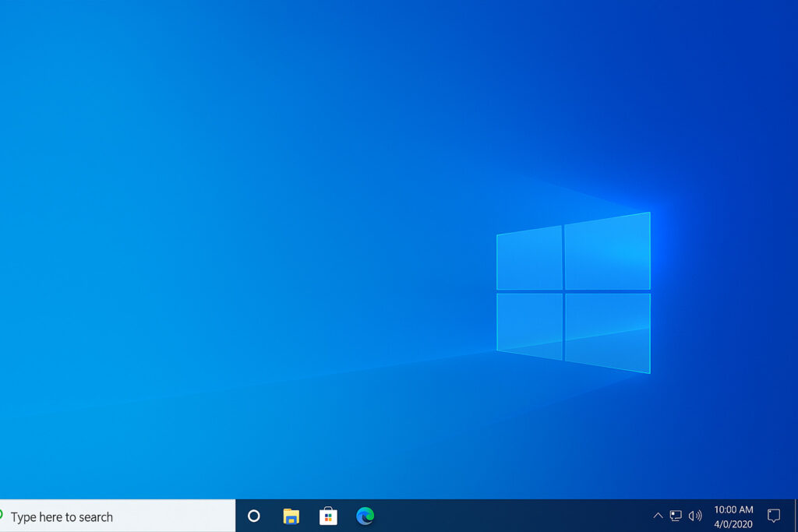Viewport: 798px width, 532px height.
Task: Click the center cross of the Windows logo
Action: pyautogui.click(x=563, y=291)
